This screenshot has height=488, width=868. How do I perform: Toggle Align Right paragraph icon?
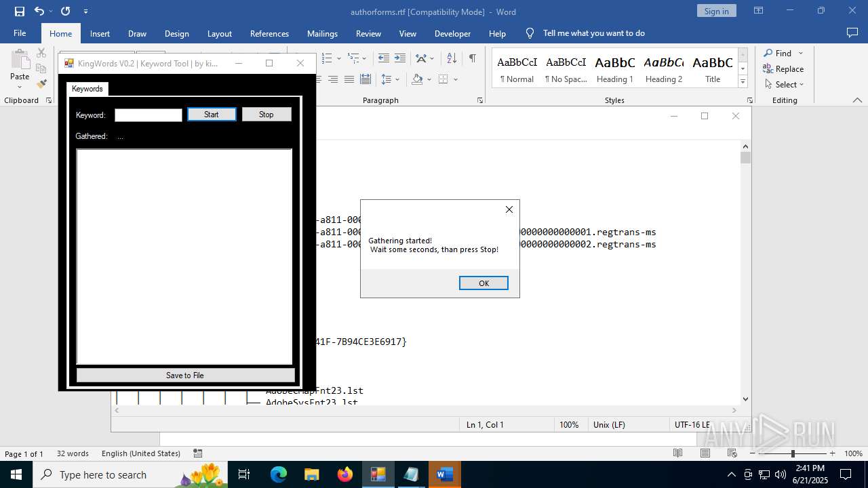(x=333, y=79)
